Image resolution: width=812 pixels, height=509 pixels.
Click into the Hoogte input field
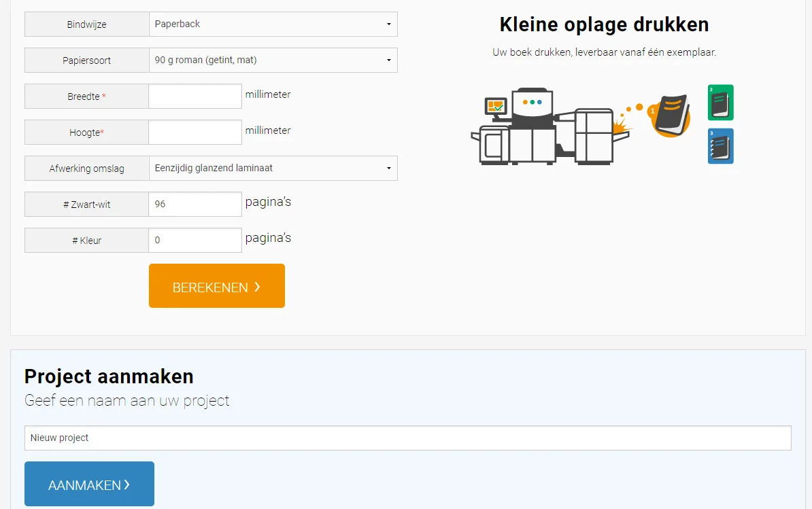195,133
